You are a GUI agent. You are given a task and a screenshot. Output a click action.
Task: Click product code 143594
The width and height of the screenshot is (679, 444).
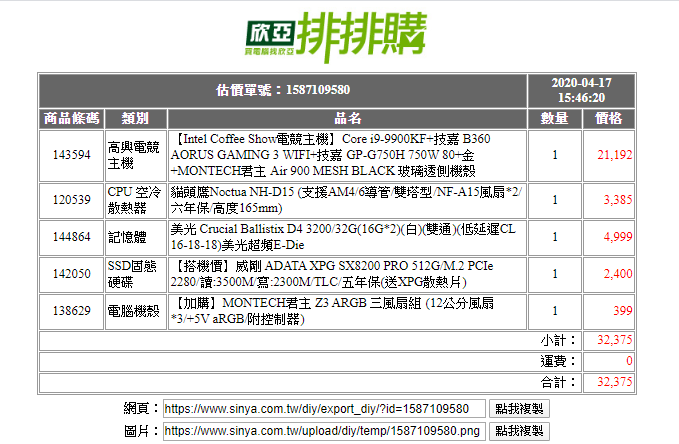tap(71, 155)
